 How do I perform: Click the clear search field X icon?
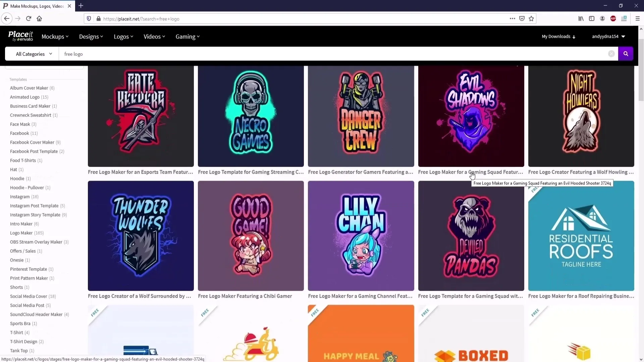612,54
